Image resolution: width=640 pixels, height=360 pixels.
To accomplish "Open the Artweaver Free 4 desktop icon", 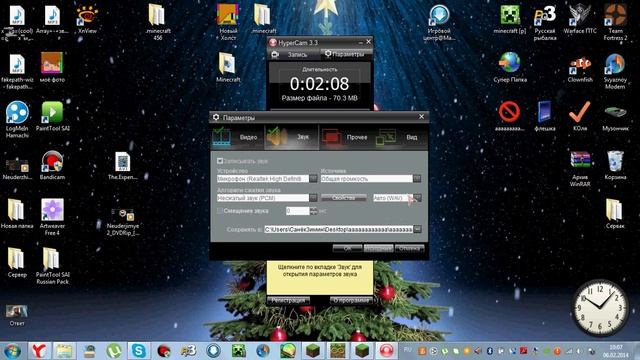I will [x=52, y=217].
